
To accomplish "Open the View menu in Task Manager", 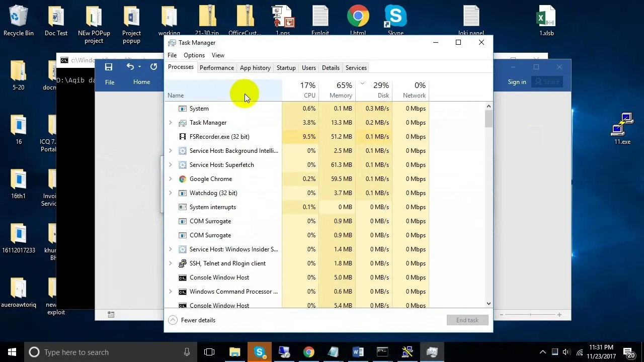I will (x=218, y=55).
